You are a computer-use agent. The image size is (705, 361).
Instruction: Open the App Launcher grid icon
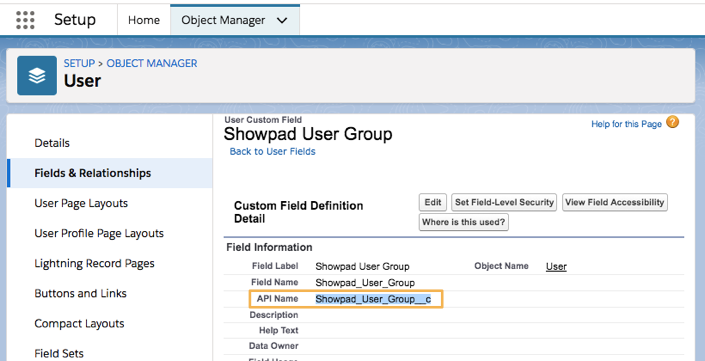tap(25, 20)
